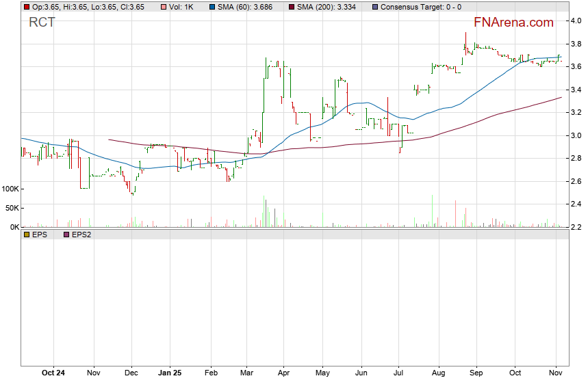Select the RCT ticker label
Image resolution: width=588 pixels, height=387 pixels.
(42, 23)
